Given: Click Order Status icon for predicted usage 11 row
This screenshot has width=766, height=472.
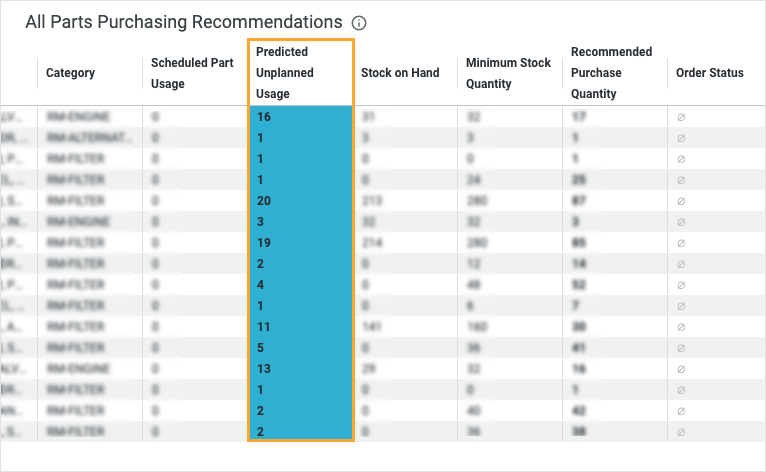Looking at the screenshot, I should point(681,327).
